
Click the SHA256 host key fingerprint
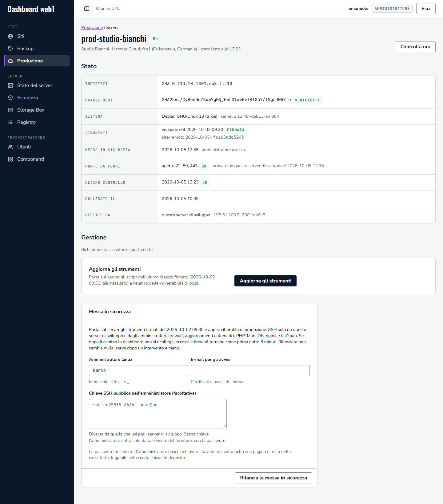pyautogui.click(x=226, y=100)
